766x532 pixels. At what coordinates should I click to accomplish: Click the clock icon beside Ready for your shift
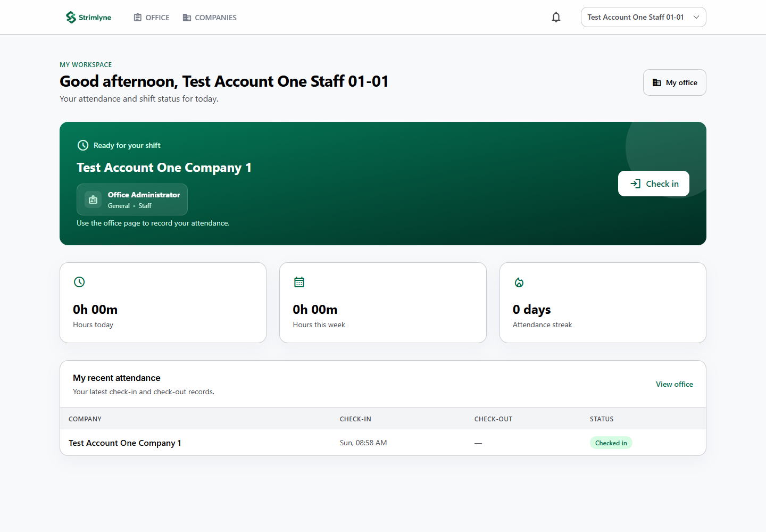(83, 145)
